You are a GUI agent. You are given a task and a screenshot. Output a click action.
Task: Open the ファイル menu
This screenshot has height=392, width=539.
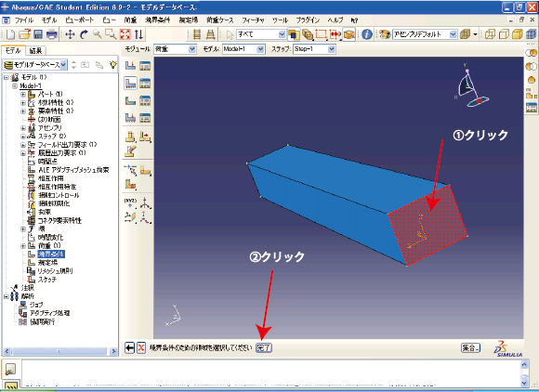(24, 20)
